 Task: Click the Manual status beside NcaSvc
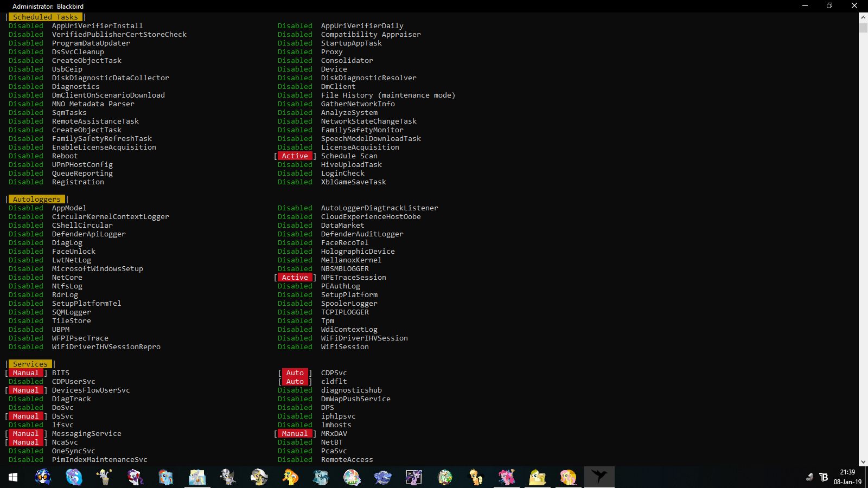tap(26, 442)
